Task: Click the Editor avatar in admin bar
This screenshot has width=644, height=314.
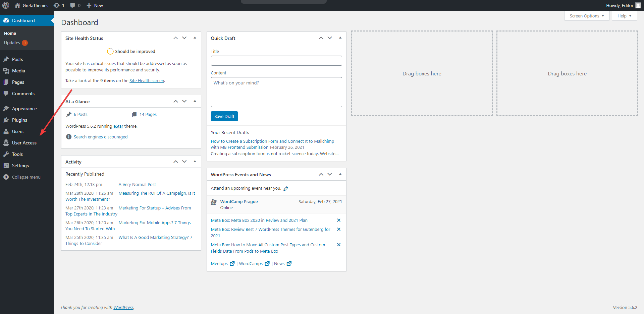Action: (638, 5)
